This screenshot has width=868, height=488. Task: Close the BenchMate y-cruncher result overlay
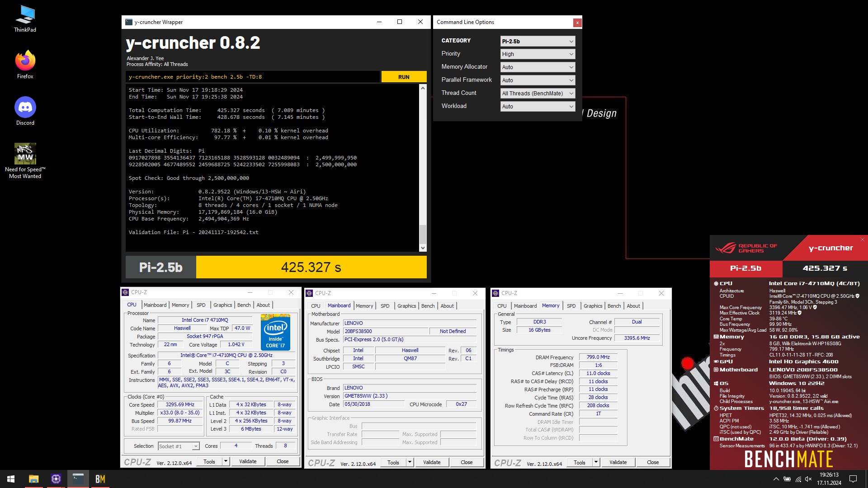862,239
